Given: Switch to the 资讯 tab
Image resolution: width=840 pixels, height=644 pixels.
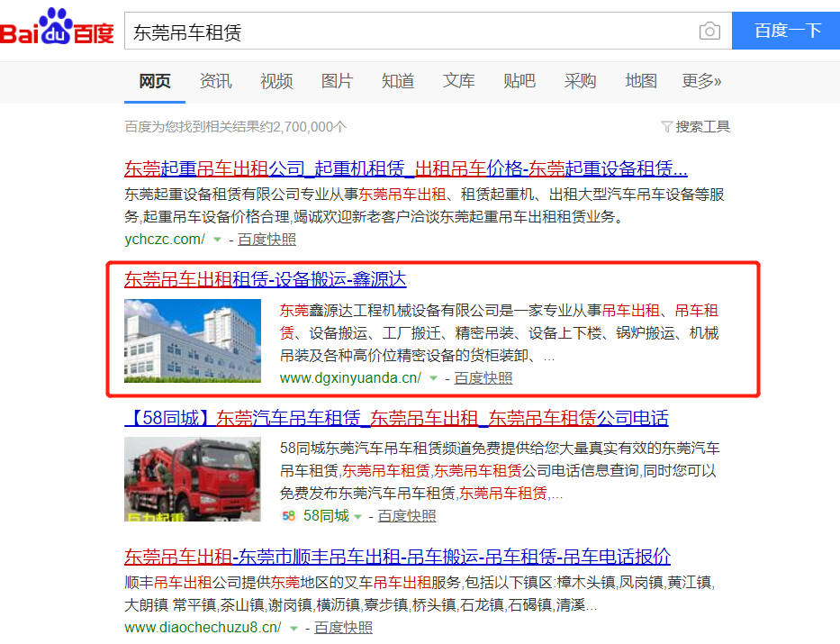Looking at the screenshot, I should pyautogui.click(x=215, y=81).
